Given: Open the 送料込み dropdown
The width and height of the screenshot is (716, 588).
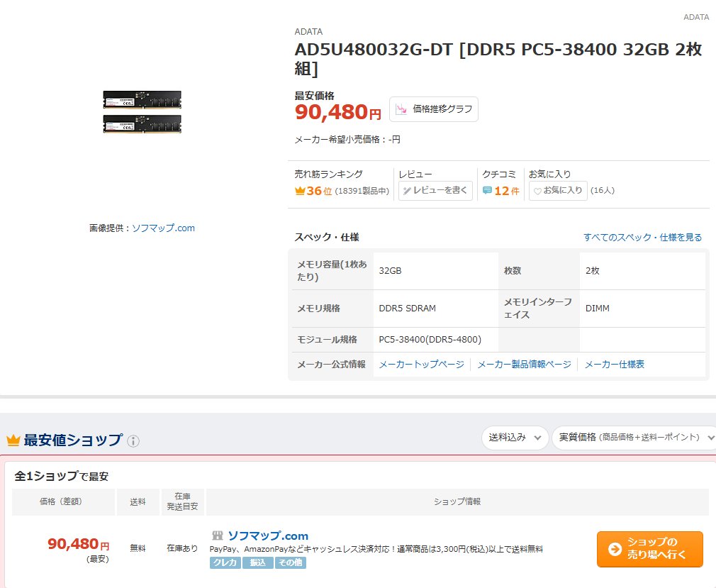Looking at the screenshot, I should coord(515,438).
